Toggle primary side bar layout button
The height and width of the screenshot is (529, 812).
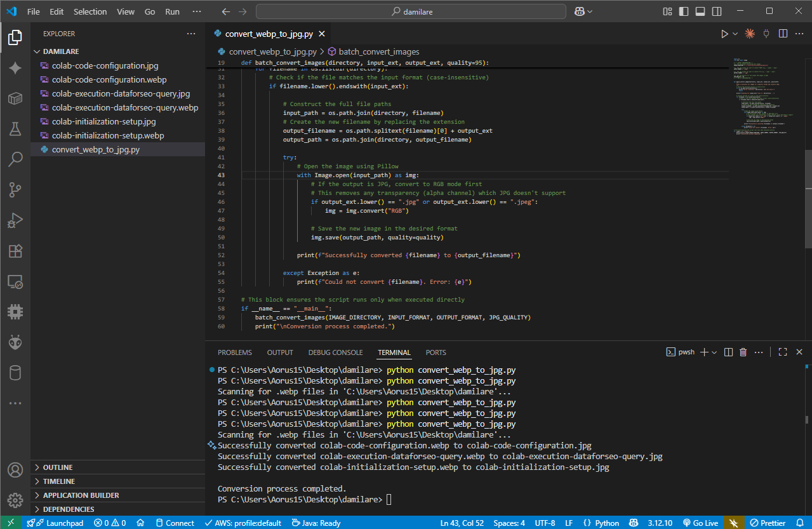pos(684,11)
